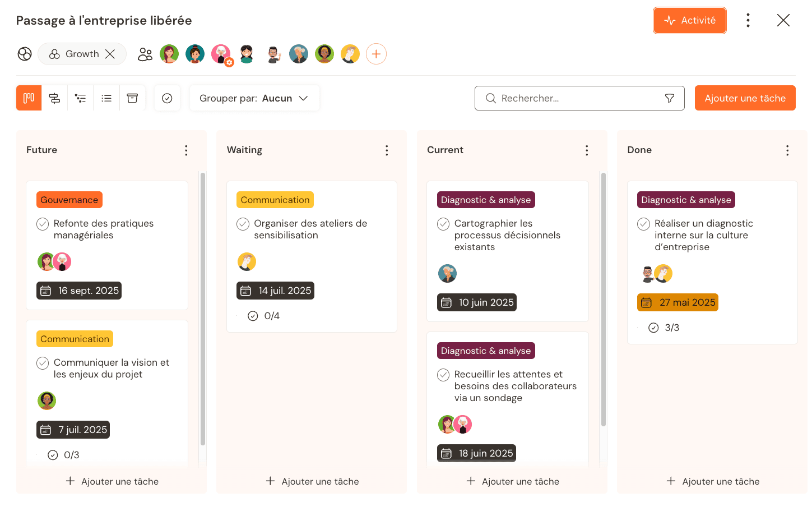Click the 27 mai 2025 orange date chip
The width and height of the screenshot is (812, 511).
(x=678, y=302)
